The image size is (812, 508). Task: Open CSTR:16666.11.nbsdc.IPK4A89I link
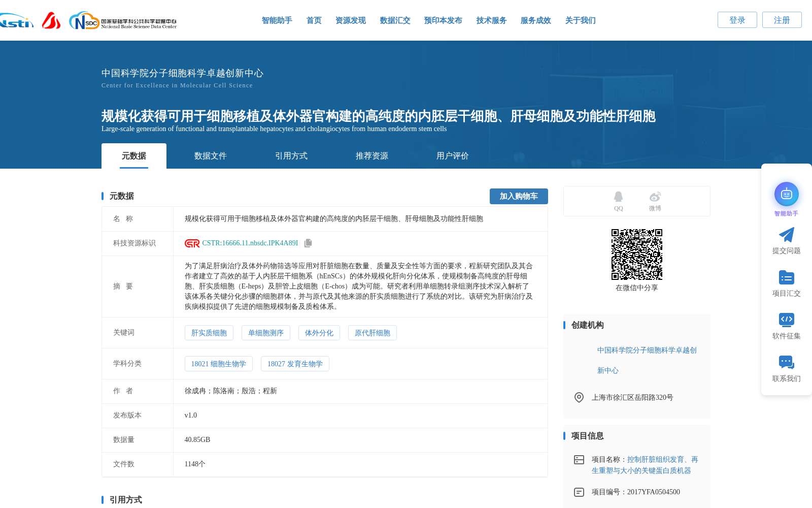tap(250, 243)
